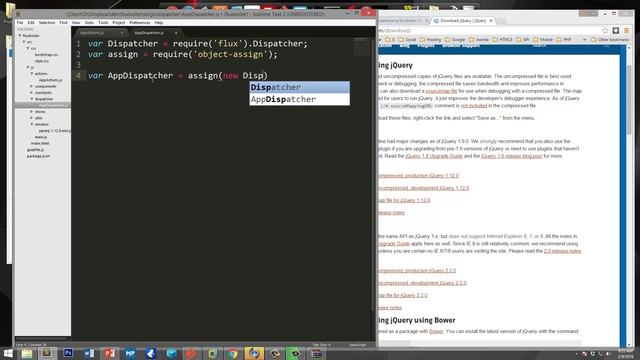Open the Joomla bookmarks folder
The image size is (640, 360).
tap(479, 40)
